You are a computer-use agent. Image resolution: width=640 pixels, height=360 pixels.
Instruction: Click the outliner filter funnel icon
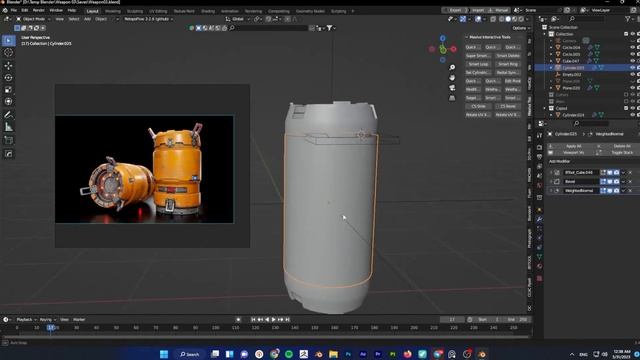(x=628, y=19)
